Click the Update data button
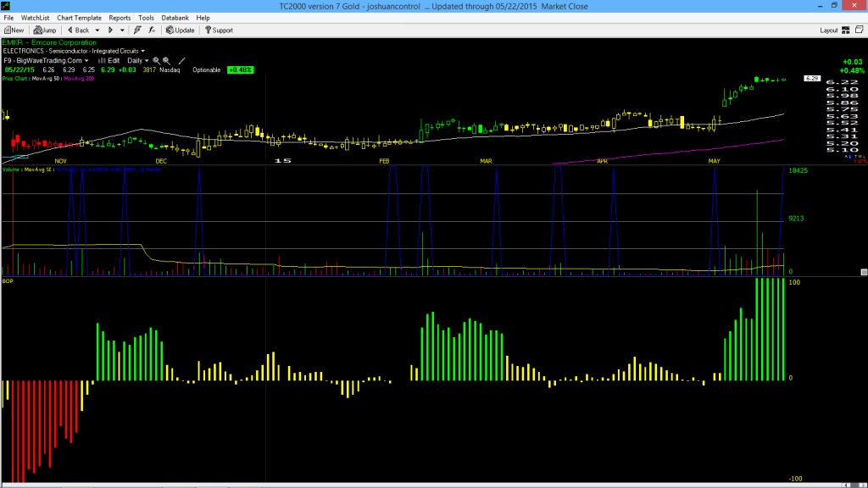The width and height of the screenshot is (868, 488). pyautogui.click(x=180, y=30)
